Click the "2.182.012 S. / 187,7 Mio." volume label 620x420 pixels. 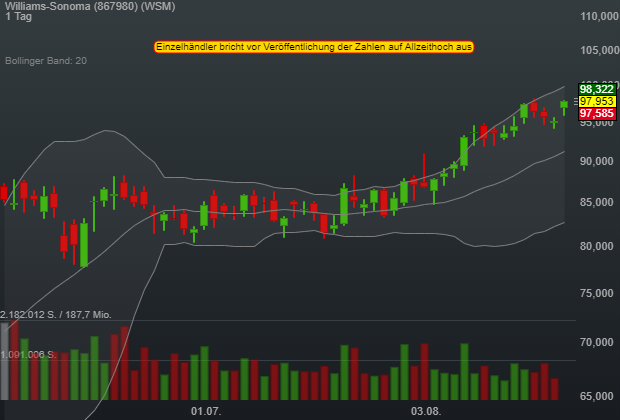tap(56, 315)
